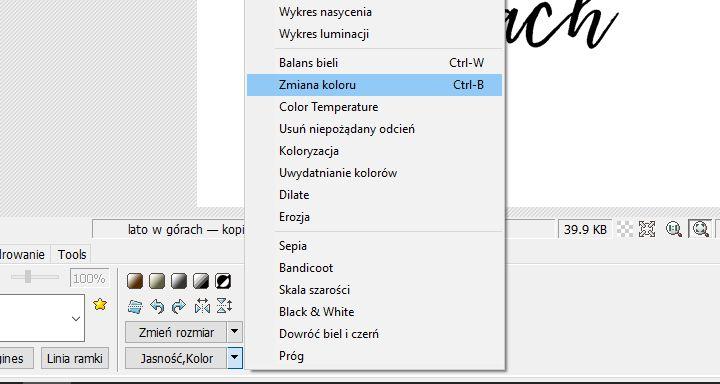
Task: Flip the image vertically
Action: (224, 305)
